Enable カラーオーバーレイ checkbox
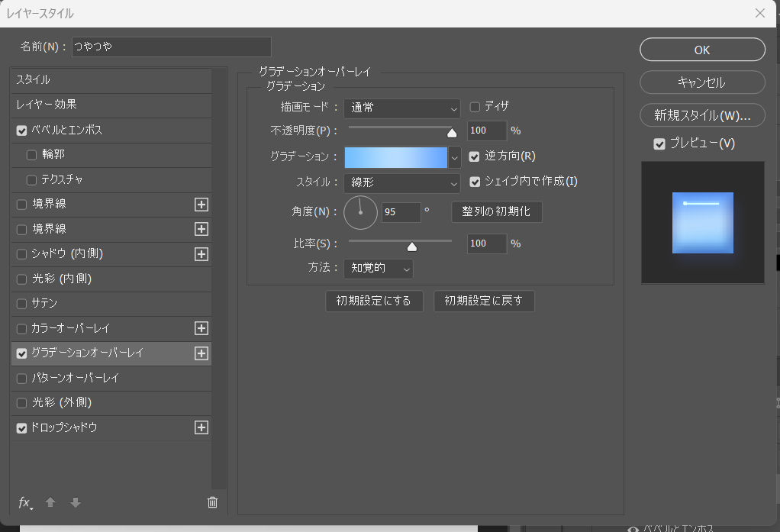 21,329
